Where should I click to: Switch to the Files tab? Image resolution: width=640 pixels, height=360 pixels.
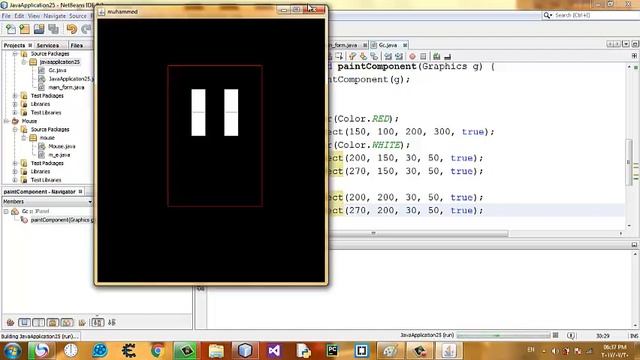point(77,45)
